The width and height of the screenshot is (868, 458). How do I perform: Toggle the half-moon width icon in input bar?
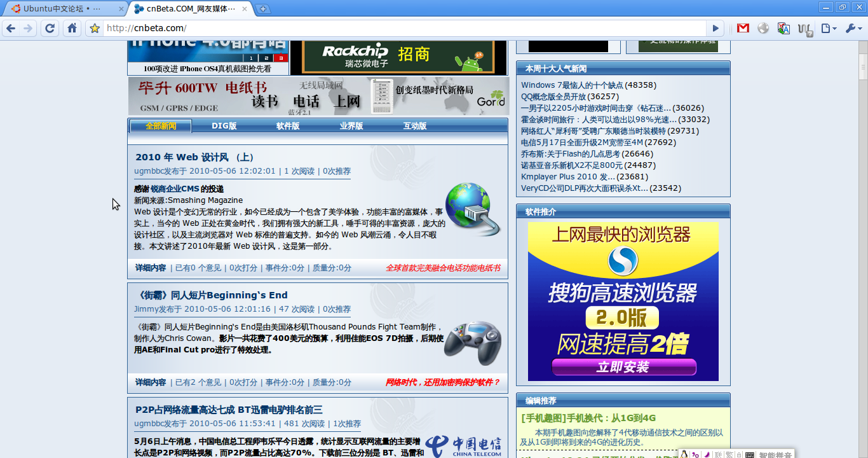(707, 454)
